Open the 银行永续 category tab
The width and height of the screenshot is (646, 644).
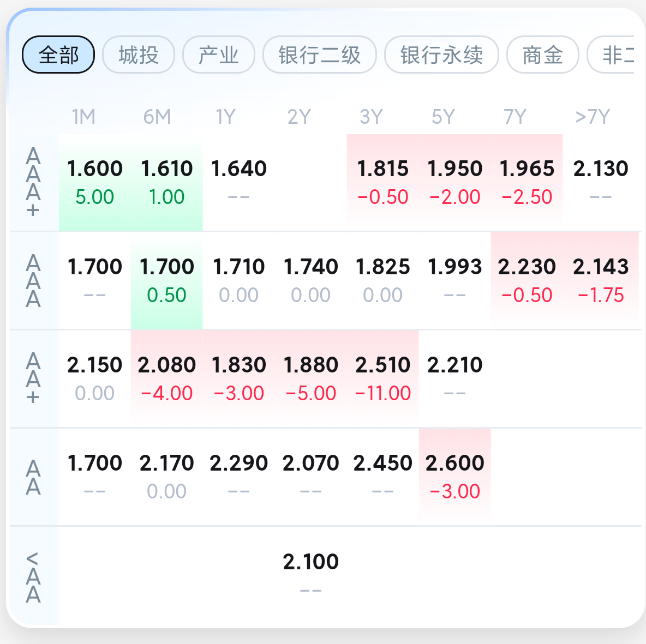[441, 55]
